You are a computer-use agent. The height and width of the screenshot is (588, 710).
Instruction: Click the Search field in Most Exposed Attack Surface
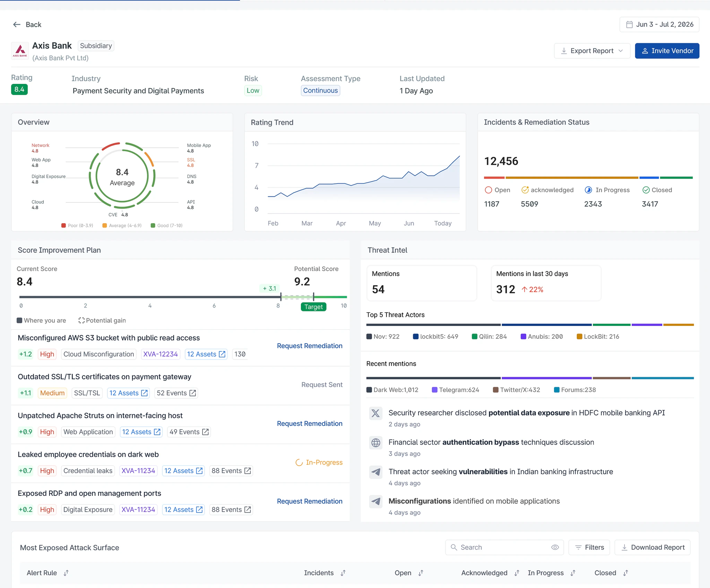504,547
